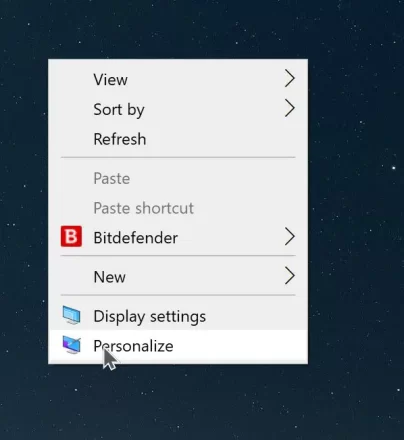404x440 pixels.
Task: Choose the highlighted Personalize option
Action: (178, 345)
